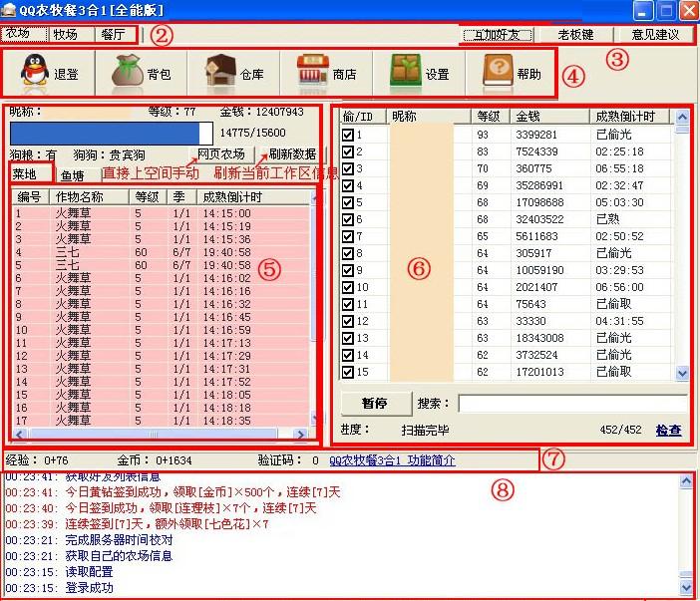The height and width of the screenshot is (601, 700).
Task: Click the 互加好友 button
Action: point(498,34)
